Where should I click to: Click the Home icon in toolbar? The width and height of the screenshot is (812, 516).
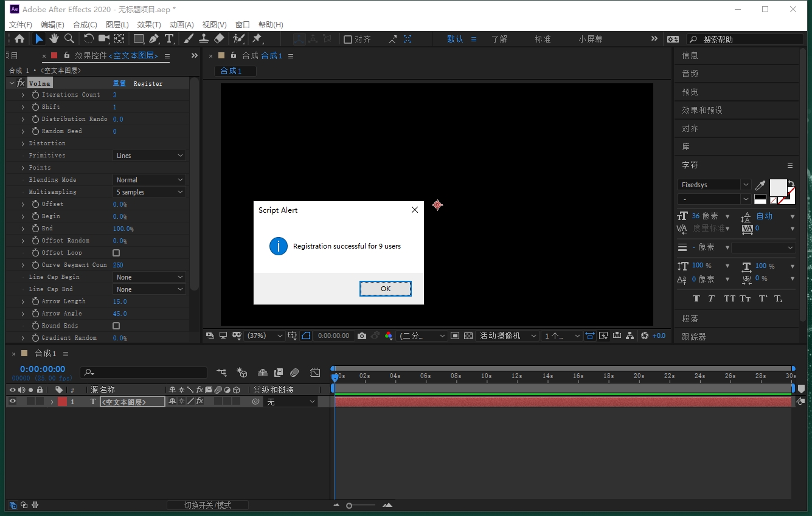click(19, 39)
